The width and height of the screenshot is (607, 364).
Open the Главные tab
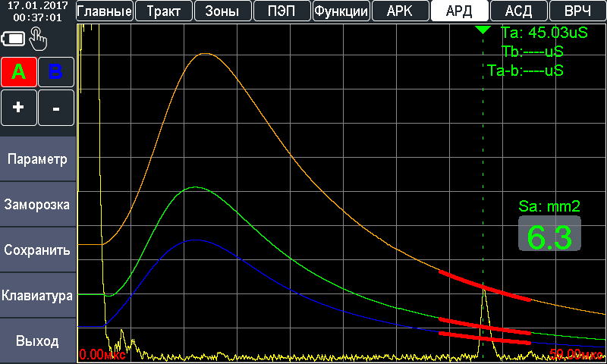(x=105, y=11)
